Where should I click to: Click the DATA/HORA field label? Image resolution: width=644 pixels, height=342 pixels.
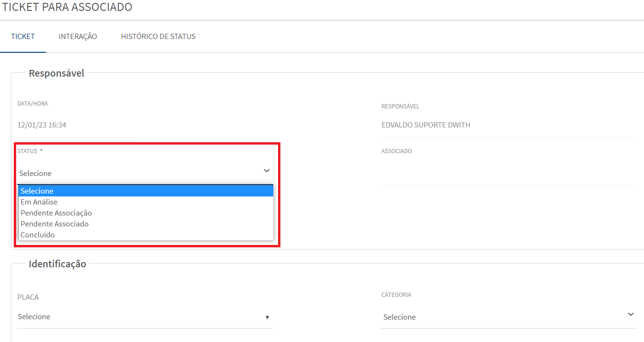[x=33, y=104]
